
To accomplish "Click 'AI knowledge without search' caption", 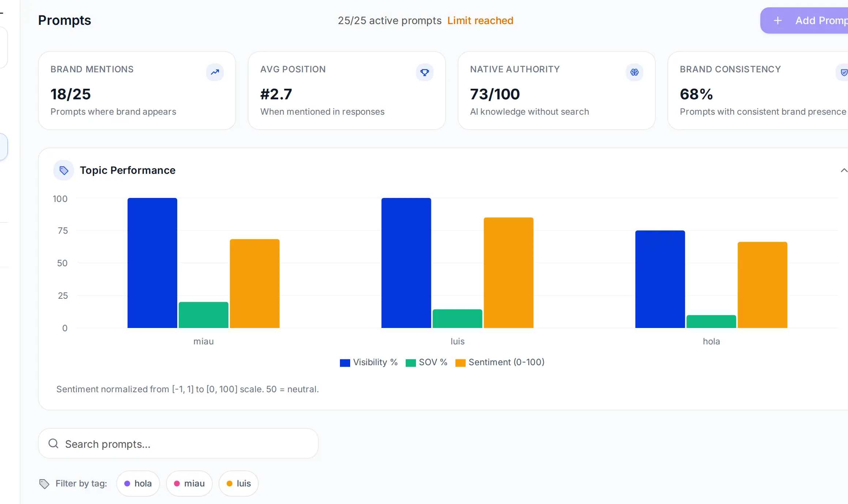I will tap(530, 112).
